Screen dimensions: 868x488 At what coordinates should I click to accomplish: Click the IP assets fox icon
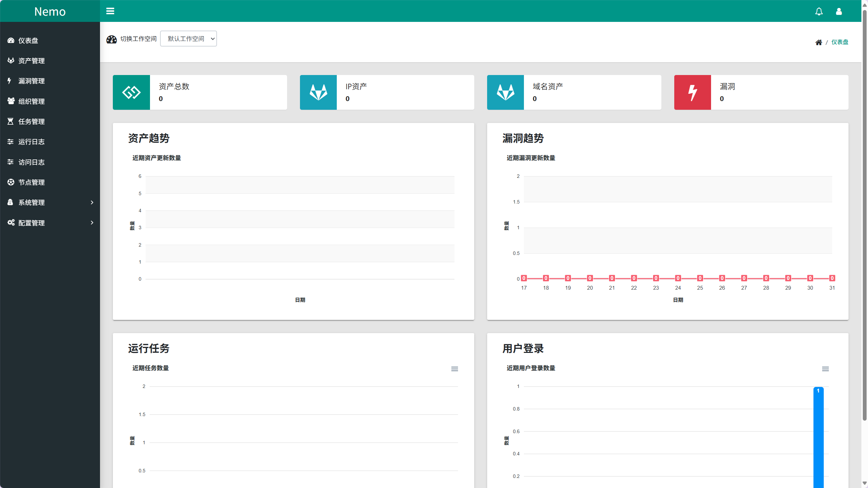(318, 92)
